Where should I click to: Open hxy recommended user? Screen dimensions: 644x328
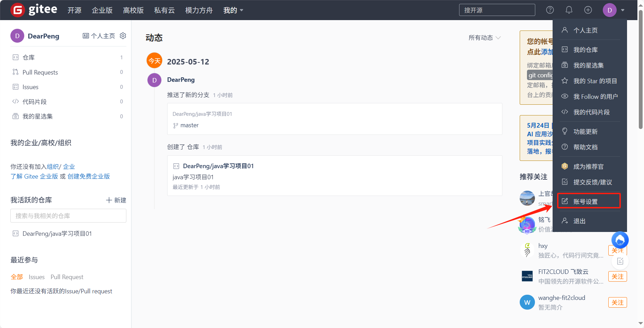point(543,246)
